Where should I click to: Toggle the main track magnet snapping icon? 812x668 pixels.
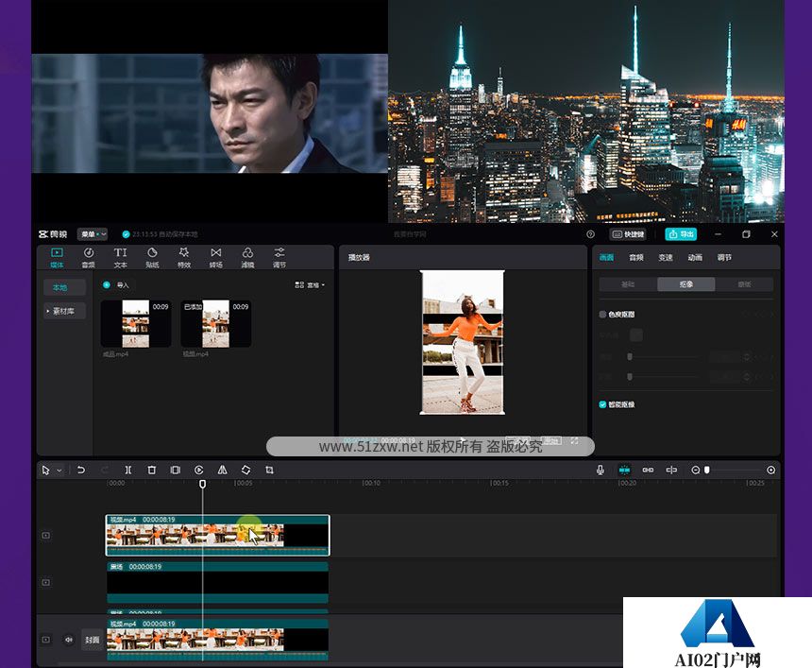pos(624,470)
